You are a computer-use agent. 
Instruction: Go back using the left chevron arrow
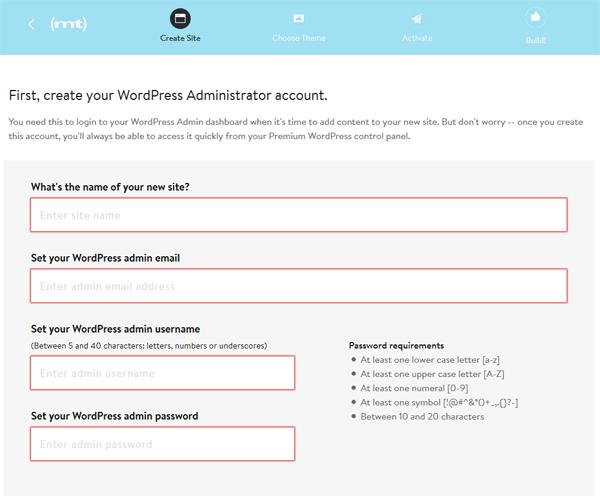31,24
